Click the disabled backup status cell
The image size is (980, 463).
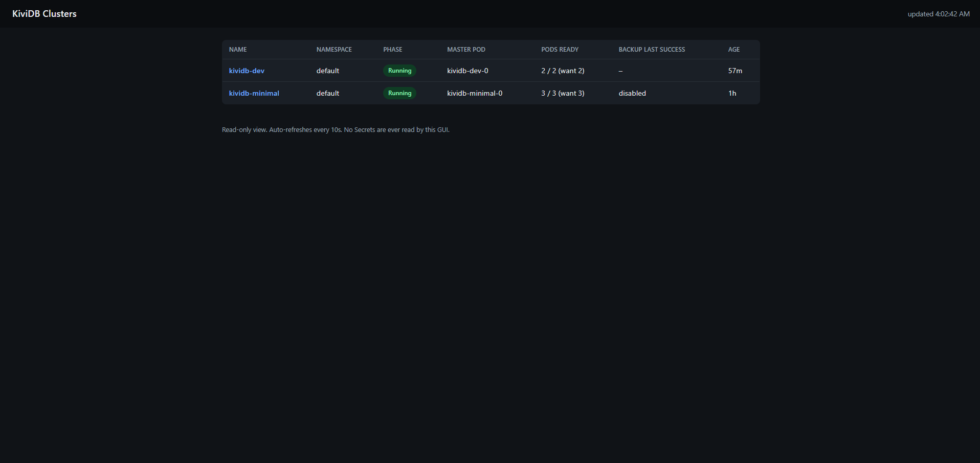(x=632, y=93)
